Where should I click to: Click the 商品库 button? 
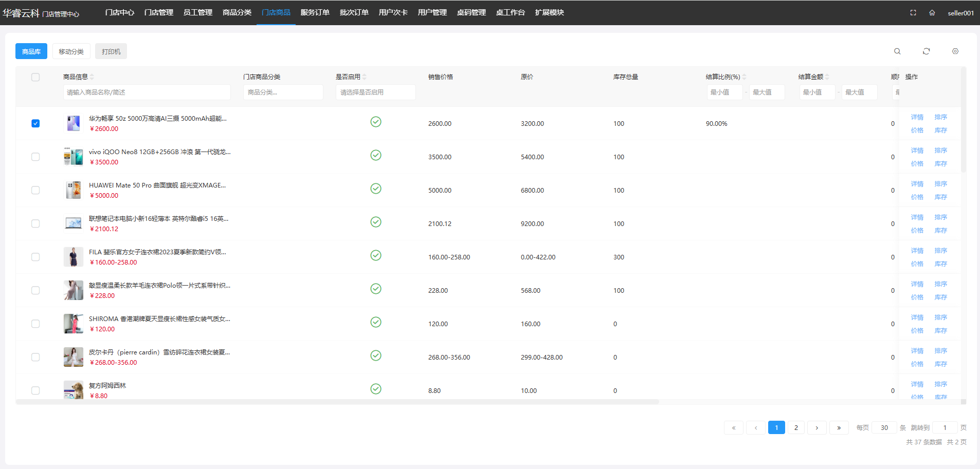tap(31, 51)
